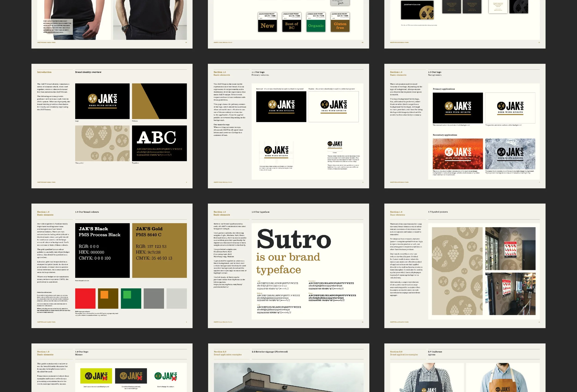
Task: Click 'HEX: 9c7c38' in the Gold swatch
Action: pyautogui.click(x=148, y=252)
